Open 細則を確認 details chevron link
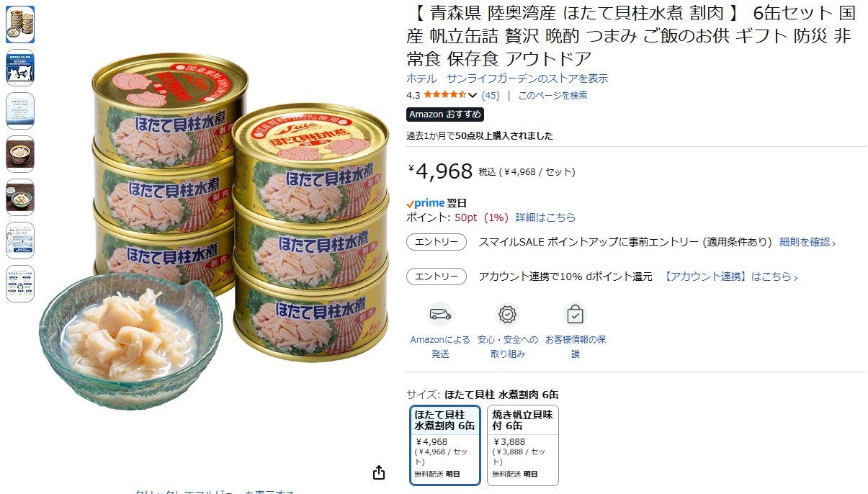The image size is (868, 494). (x=807, y=242)
